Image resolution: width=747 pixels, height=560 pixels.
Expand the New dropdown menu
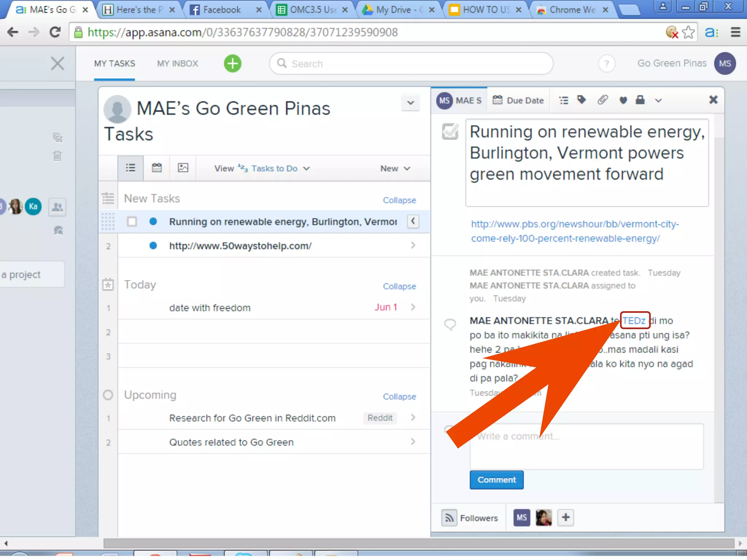[395, 168]
